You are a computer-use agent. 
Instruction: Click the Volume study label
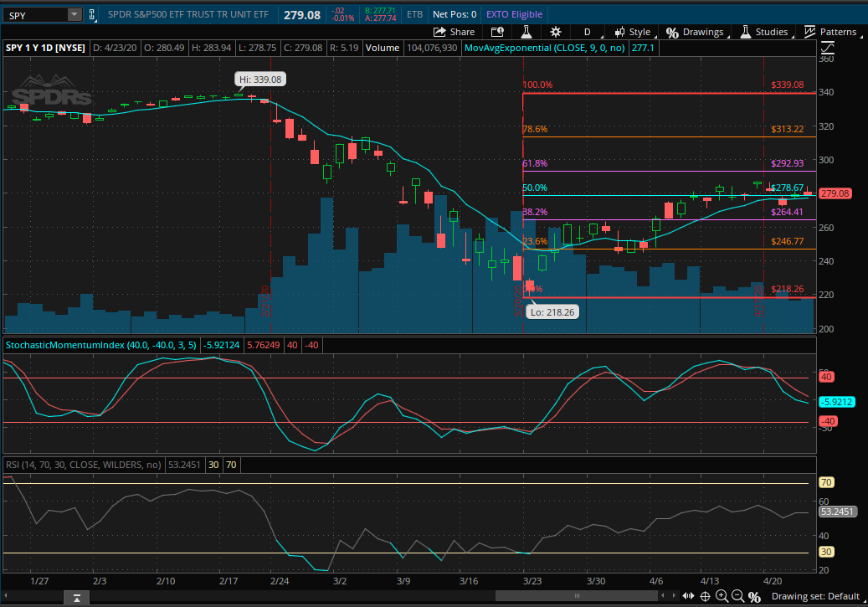pyautogui.click(x=382, y=49)
